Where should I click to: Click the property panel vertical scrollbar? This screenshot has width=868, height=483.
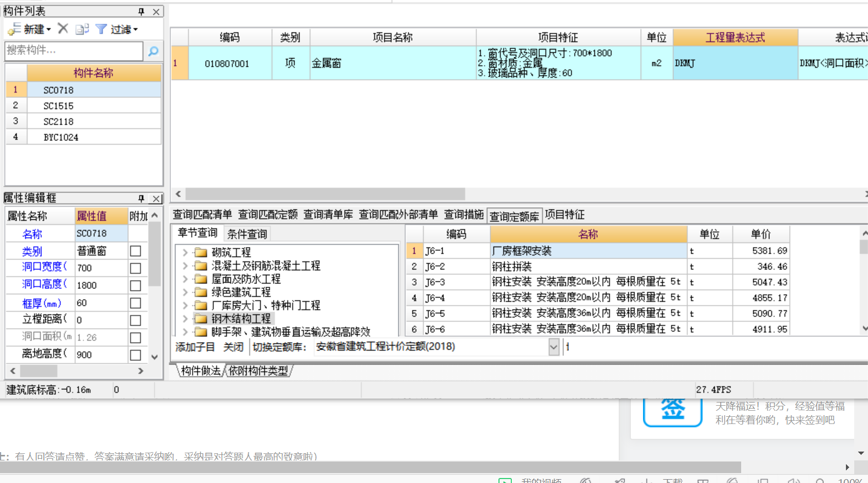pyautogui.click(x=154, y=254)
